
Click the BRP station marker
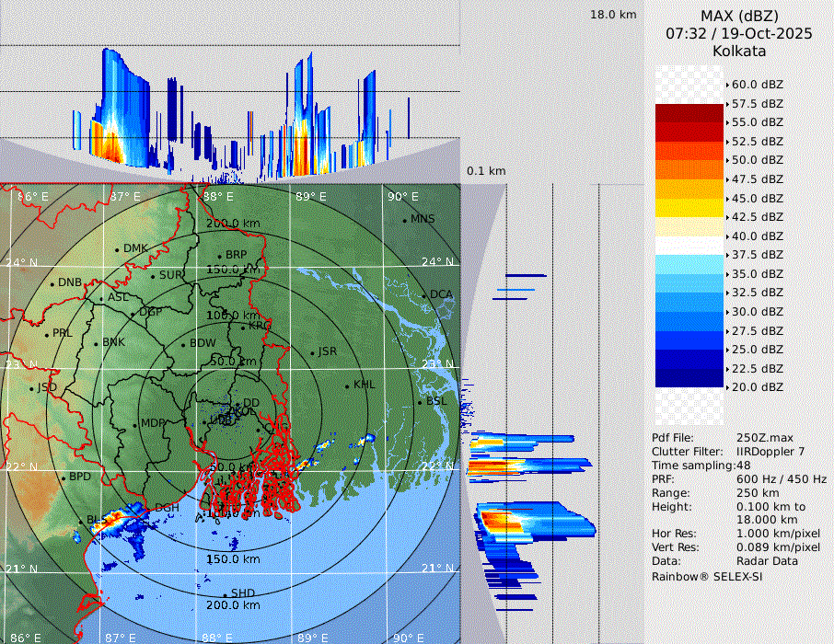219,256
